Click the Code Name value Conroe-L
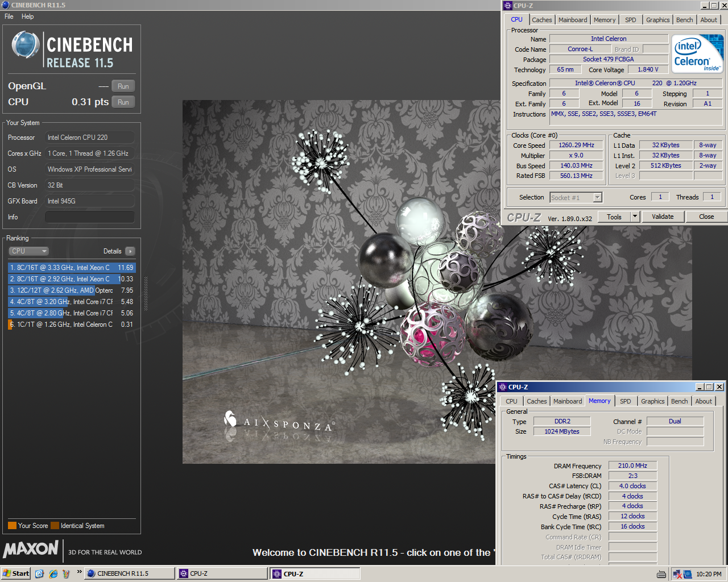This screenshot has height=582, width=728. (x=580, y=49)
